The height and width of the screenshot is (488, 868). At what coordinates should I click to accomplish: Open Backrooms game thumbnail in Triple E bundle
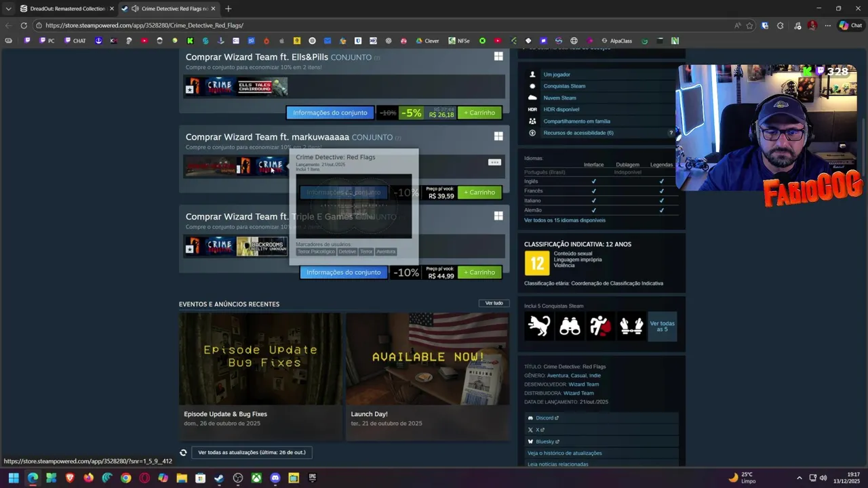(x=262, y=246)
